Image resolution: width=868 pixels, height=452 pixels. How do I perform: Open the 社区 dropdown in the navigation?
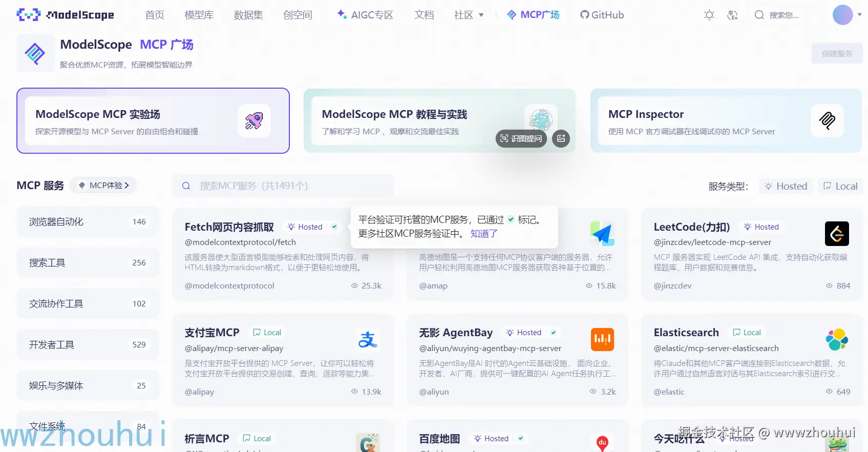[x=469, y=15]
